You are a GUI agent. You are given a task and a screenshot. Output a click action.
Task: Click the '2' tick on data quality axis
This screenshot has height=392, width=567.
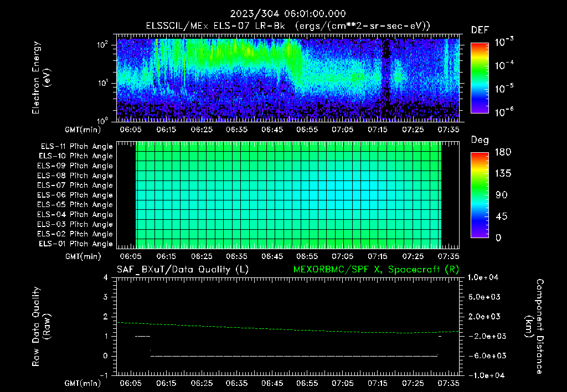(106, 316)
